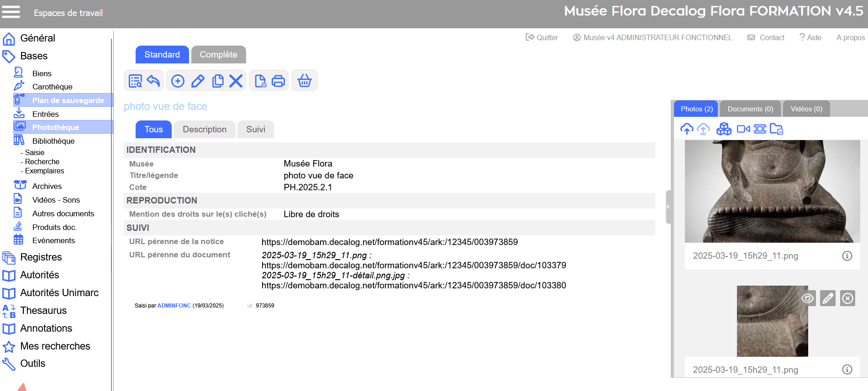
Task: Add record to basket icon
Action: (x=305, y=81)
